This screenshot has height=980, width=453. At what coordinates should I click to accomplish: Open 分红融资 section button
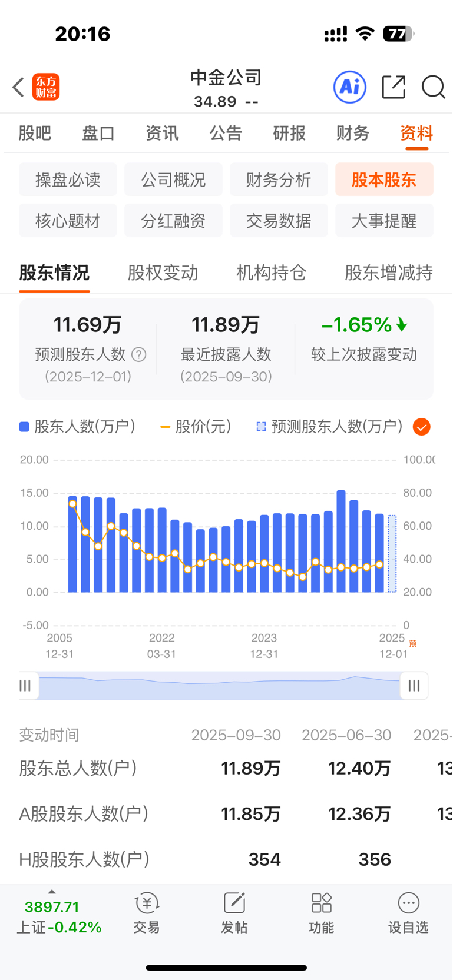point(173,221)
